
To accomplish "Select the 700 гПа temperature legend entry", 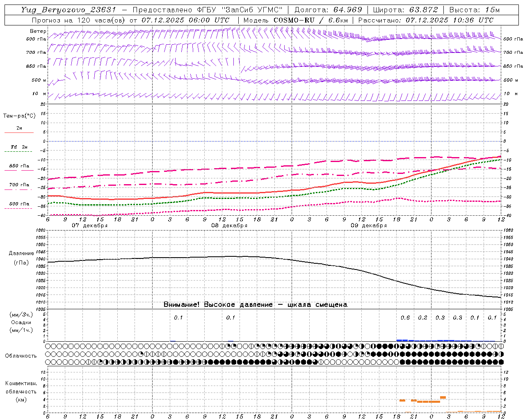I will click(x=19, y=185).
